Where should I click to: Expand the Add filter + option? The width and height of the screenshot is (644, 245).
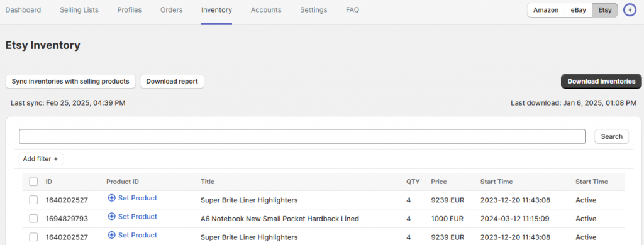[x=41, y=159]
